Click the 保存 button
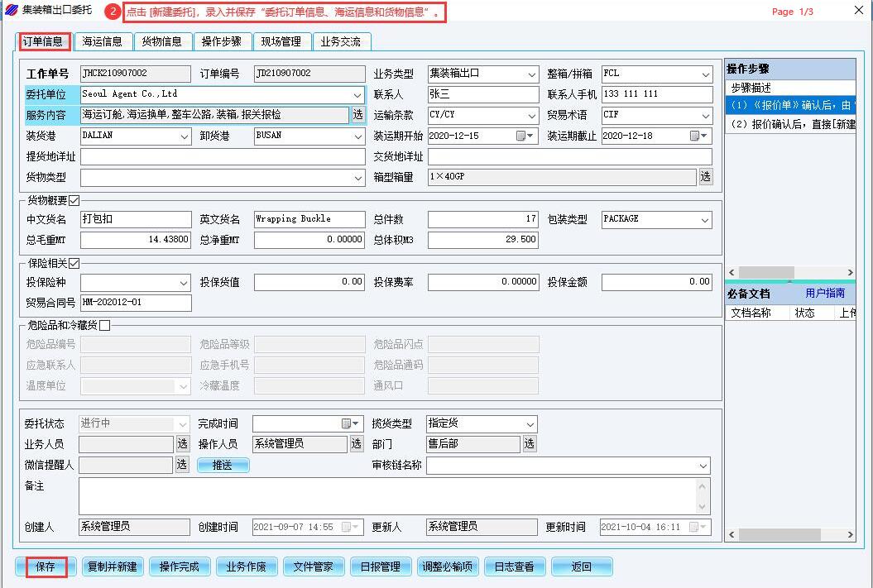 click(x=46, y=567)
